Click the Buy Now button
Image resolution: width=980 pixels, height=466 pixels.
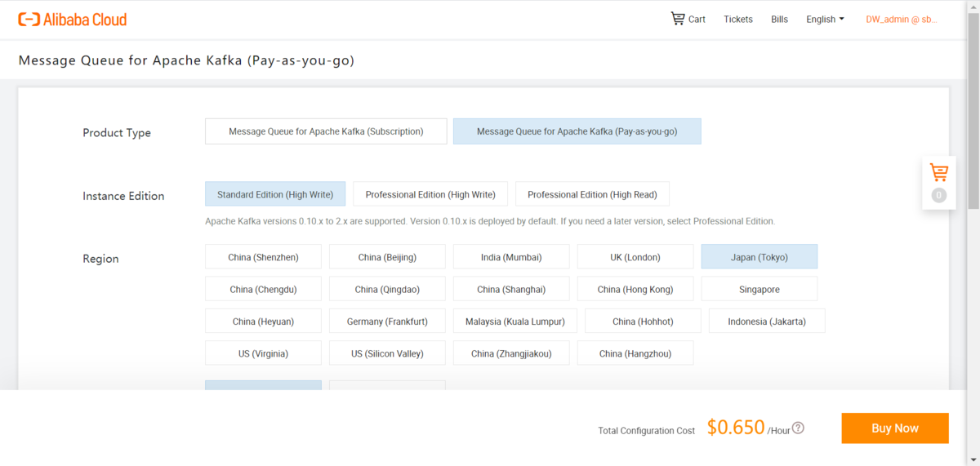point(895,428)
